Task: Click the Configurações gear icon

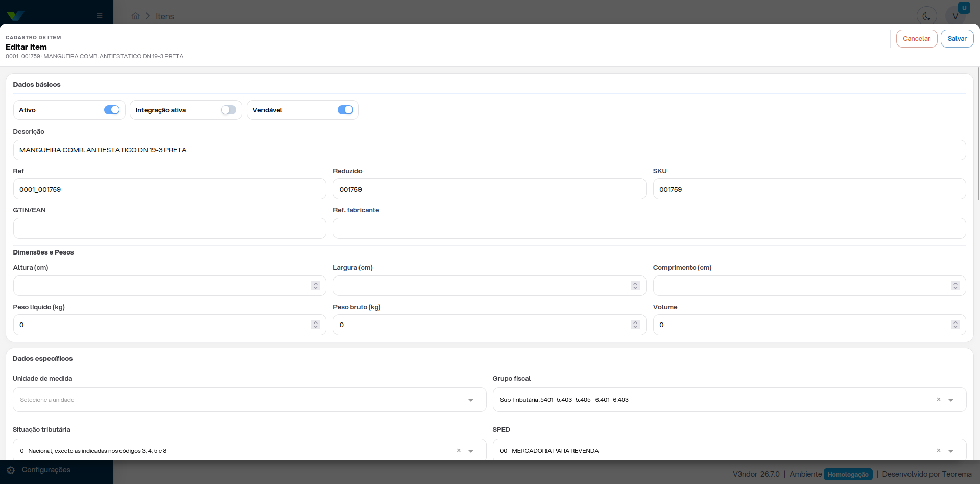Action: [11, 470]
